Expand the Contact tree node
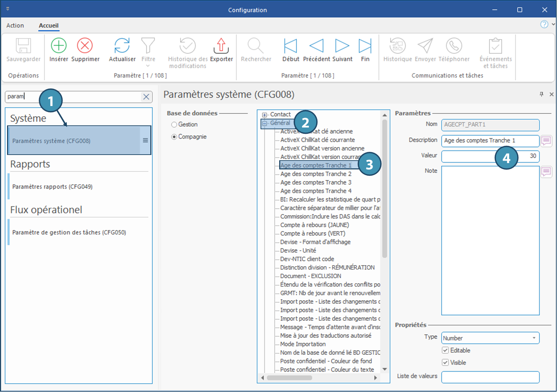557x392 pixels. pos(264,115)
